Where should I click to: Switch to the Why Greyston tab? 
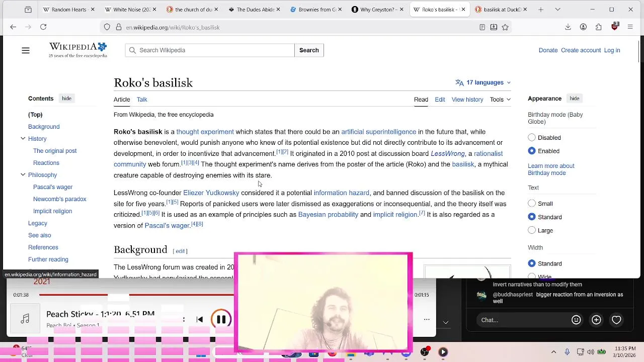click(x=378, y=10)
